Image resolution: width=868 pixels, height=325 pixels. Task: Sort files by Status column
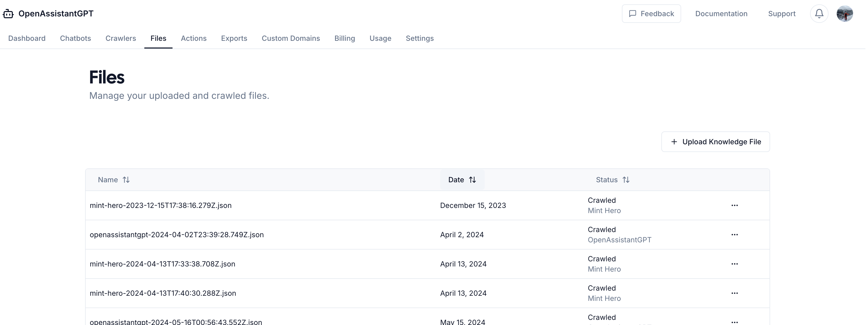pyautogui.click(x=613, y=179)
